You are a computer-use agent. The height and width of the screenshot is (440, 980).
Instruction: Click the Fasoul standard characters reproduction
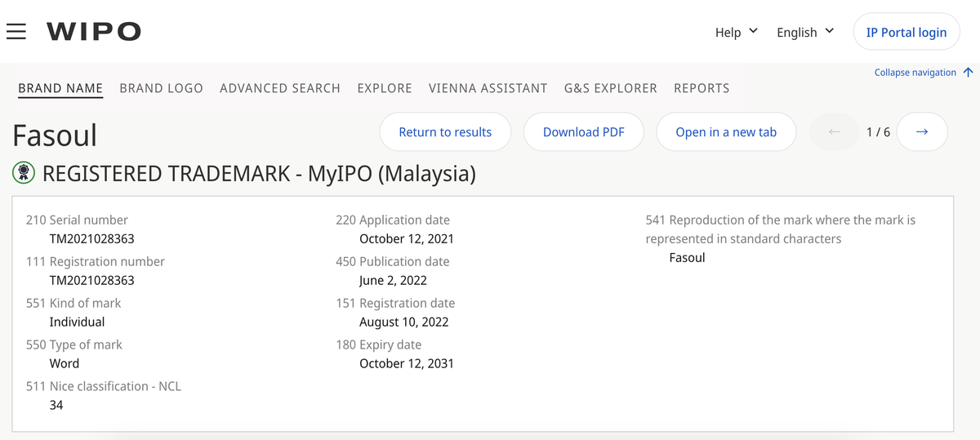point(687,258)
